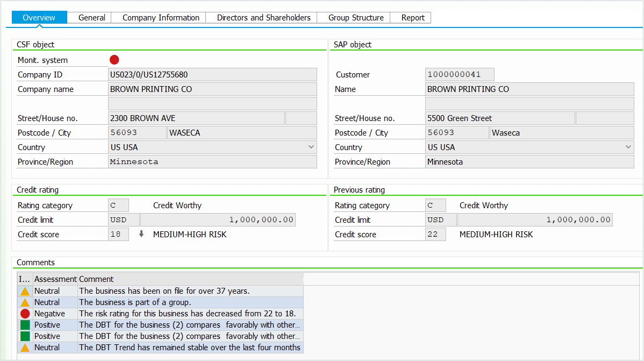Click the Comment column header

click(x=191, y=279)
